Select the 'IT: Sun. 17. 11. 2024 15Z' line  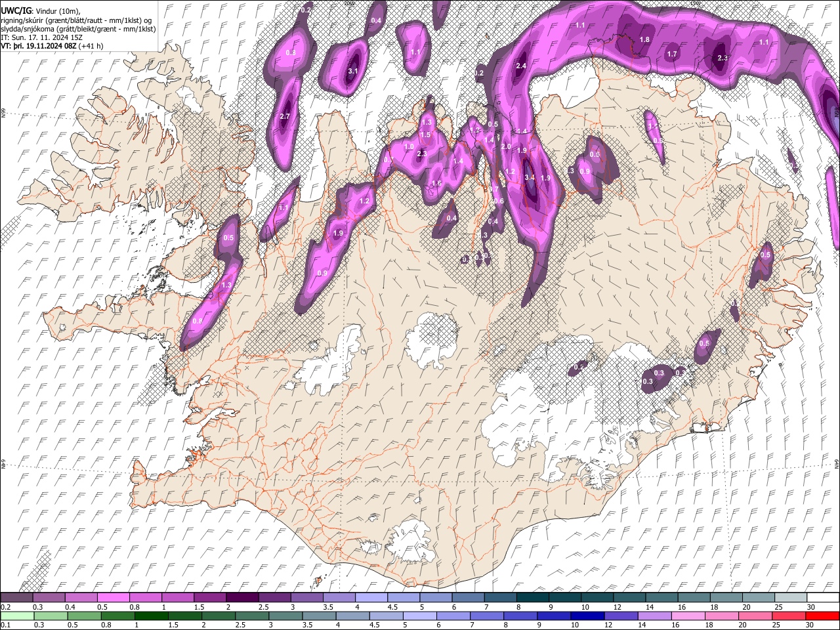click(x=41, y=38)
